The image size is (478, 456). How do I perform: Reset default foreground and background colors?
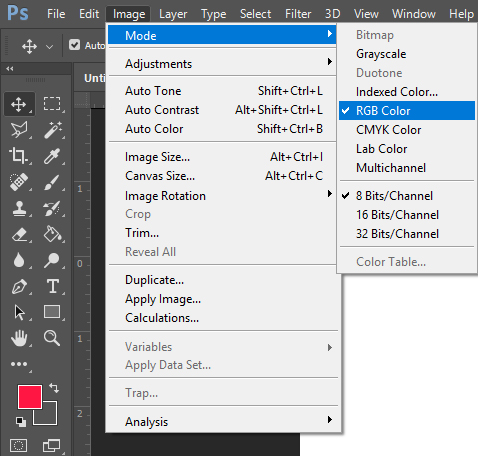point(21,422)
